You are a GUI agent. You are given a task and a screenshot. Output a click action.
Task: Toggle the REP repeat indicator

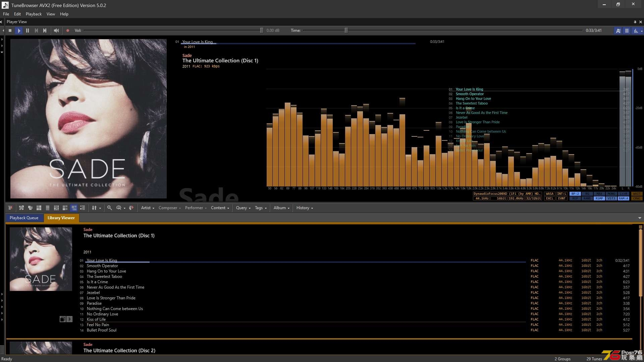point(575,198)
